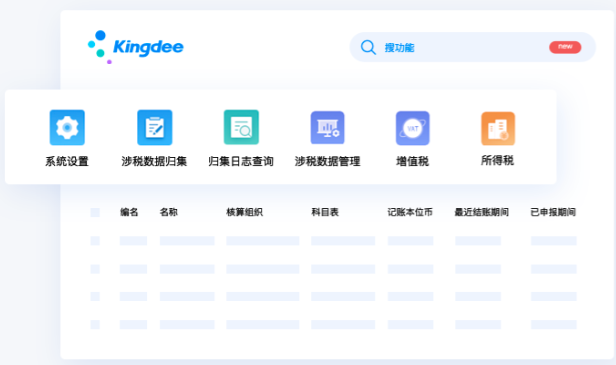Click the red new badge
The image size is (616, 365).
coord(565,47)
